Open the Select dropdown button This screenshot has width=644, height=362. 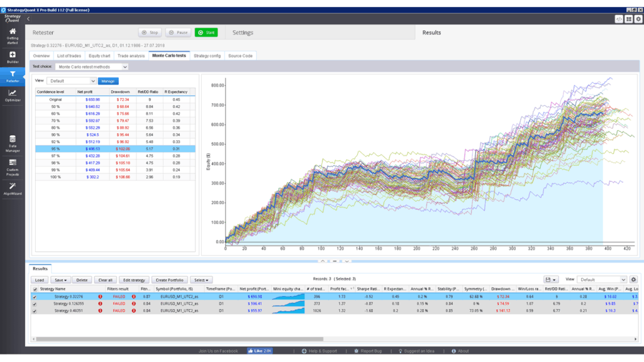pos(201,280)
